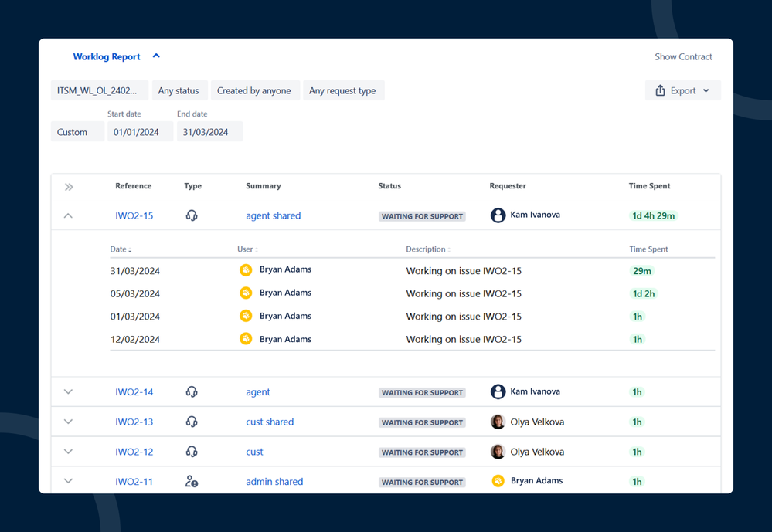Collapse the Worklog Report header
Screen dimensions: 772x532
[x=156, y=56]
